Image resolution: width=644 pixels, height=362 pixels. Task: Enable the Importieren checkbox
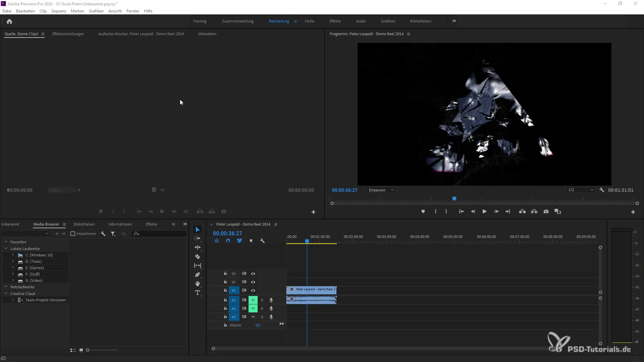coord(73,234)
